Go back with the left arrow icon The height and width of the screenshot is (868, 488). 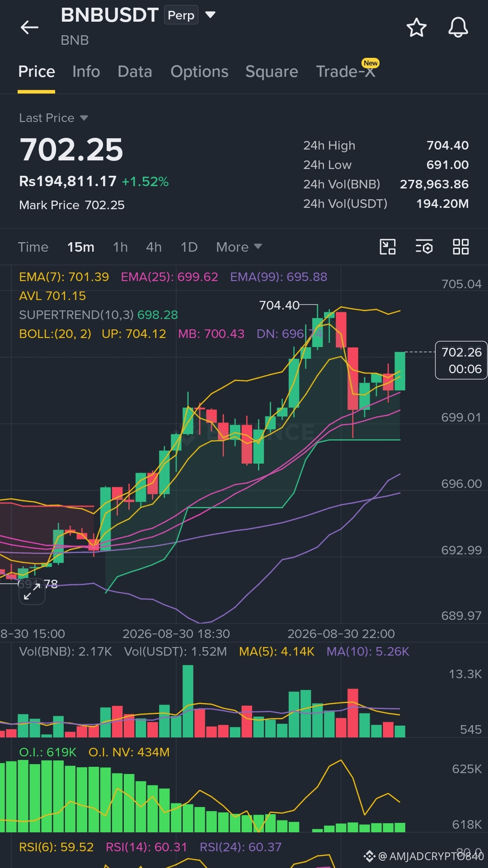[30, 27]
